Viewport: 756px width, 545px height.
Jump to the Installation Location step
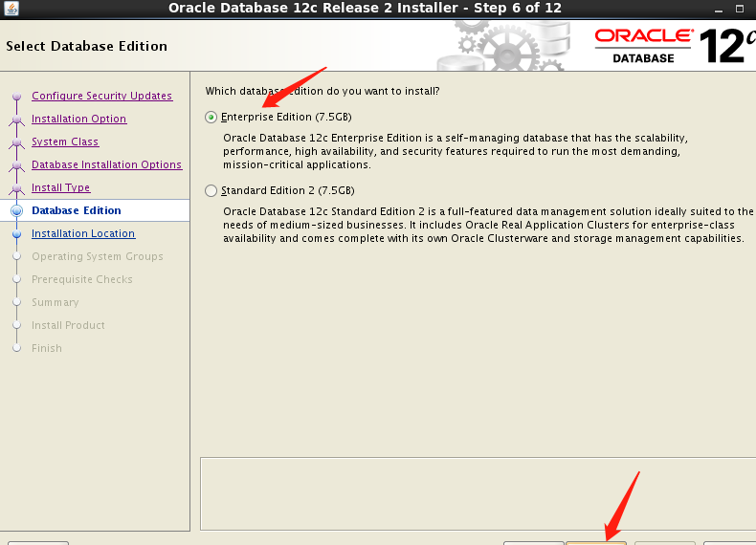tap(83, 233)
